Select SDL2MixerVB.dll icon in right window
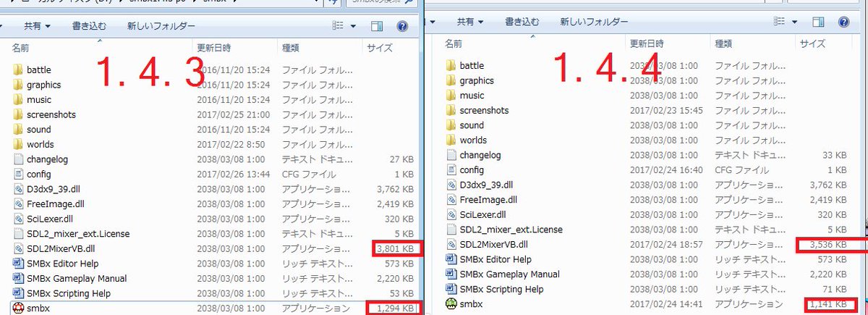The height and width of the screenshot is (315, 868). coord(451,244)
